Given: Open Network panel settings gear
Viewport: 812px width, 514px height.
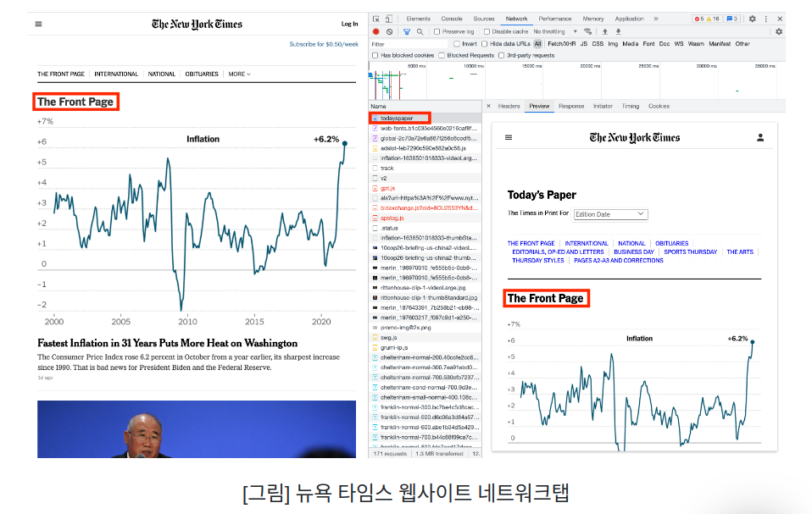Looking at the screenshot, I should (x=779, y=31).
